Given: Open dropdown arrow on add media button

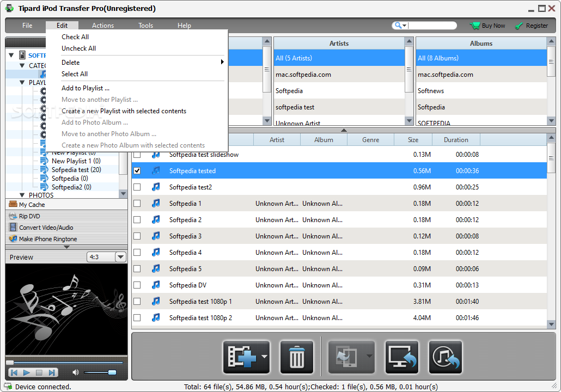Looking at the screenshot, I should click(264, 356).
